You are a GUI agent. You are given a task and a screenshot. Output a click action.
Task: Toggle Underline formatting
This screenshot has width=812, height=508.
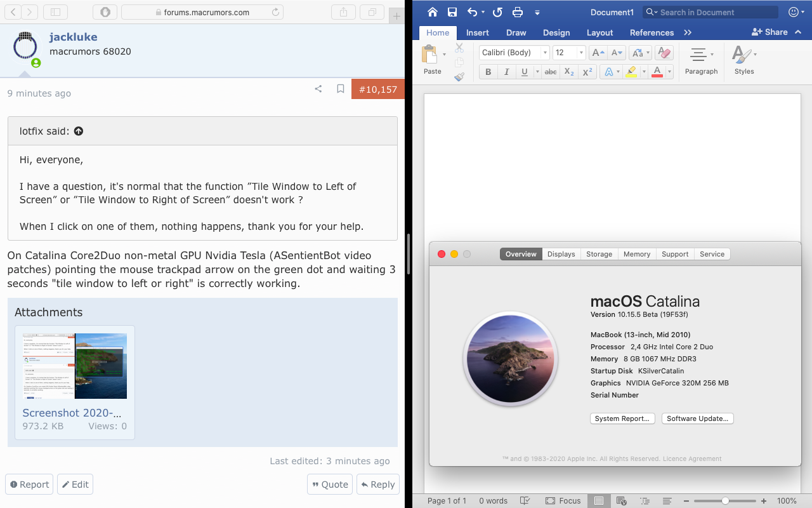[x=524, y=72]
